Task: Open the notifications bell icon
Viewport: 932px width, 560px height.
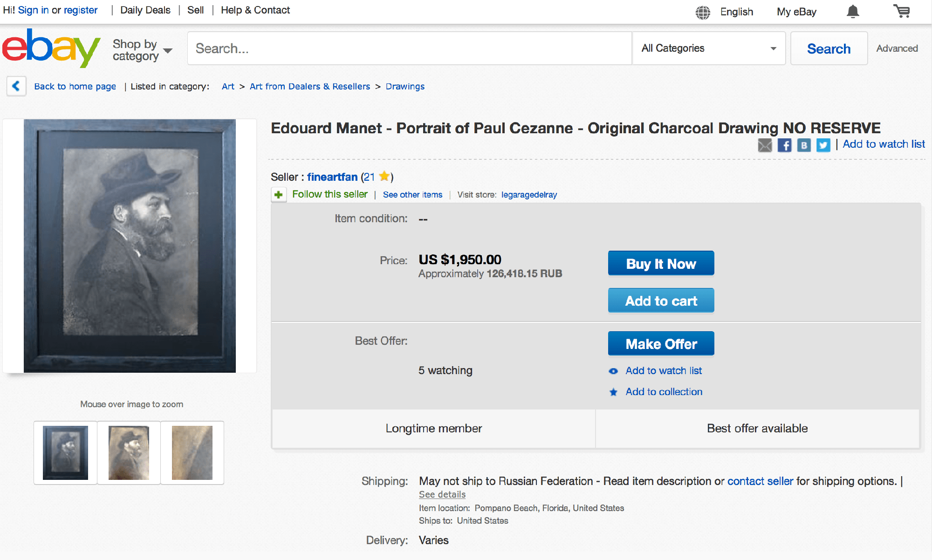Action: click(x=853, y=12)
